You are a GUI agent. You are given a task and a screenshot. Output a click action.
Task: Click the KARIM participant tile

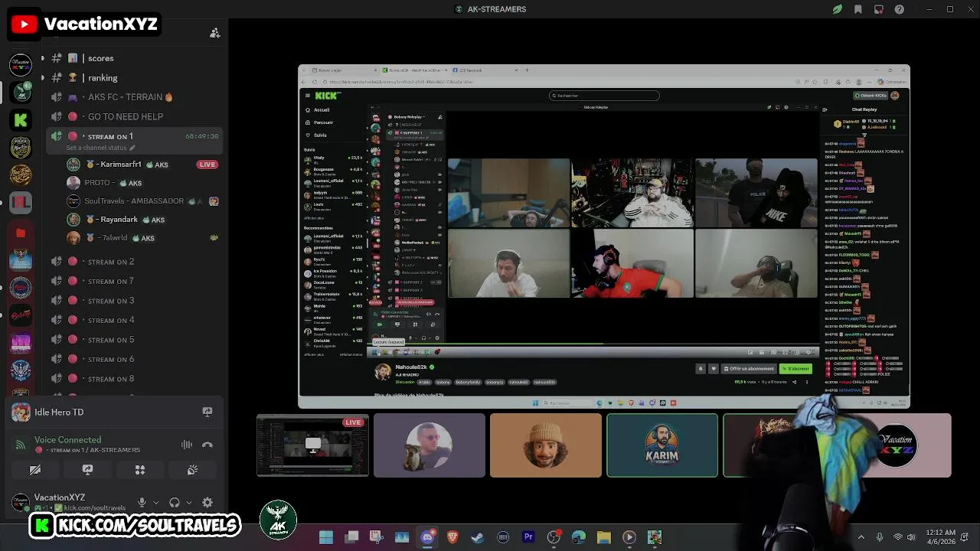click(662, 445)
